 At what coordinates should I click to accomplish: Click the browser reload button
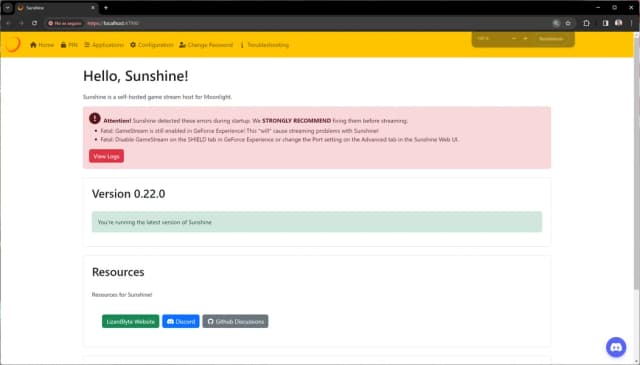click(x=34, y=23)
